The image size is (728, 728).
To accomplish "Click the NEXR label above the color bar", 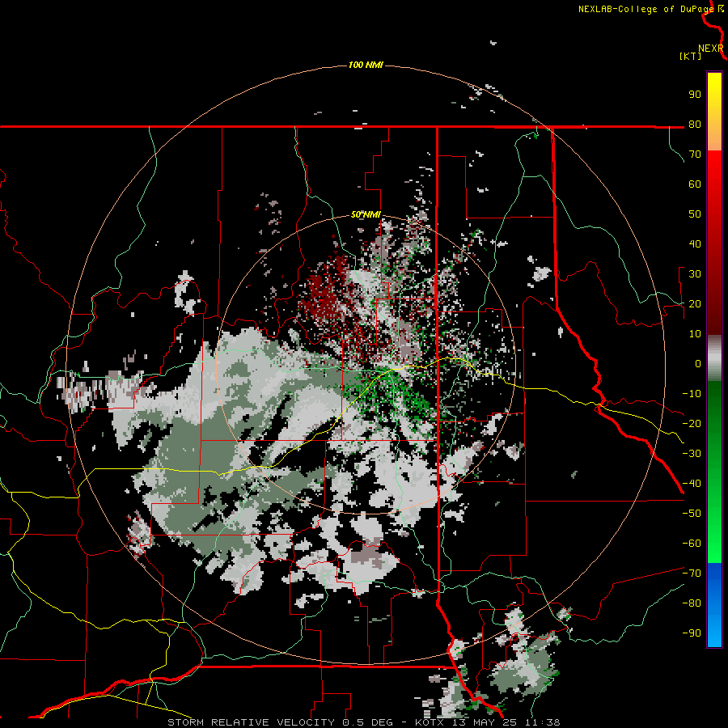I will (711, 49).
